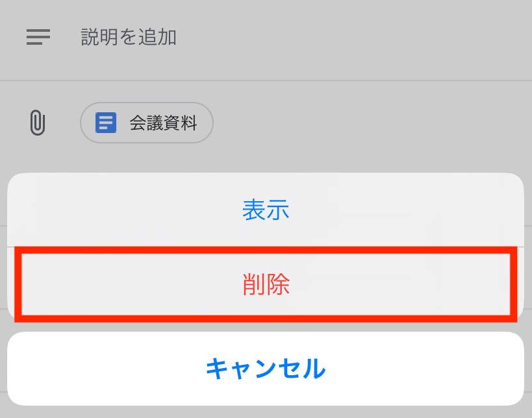The width and height of the screenshot is (532, 418).
Task: Choose 削除 to remove the attachment
Action: (x=266, y=284)
